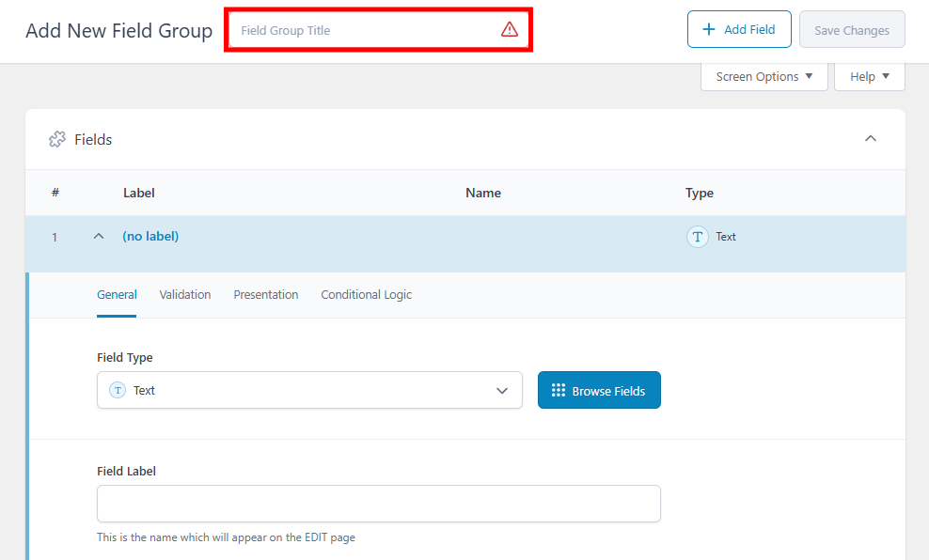Open the (no label) field link

click(x=150, y=237)
